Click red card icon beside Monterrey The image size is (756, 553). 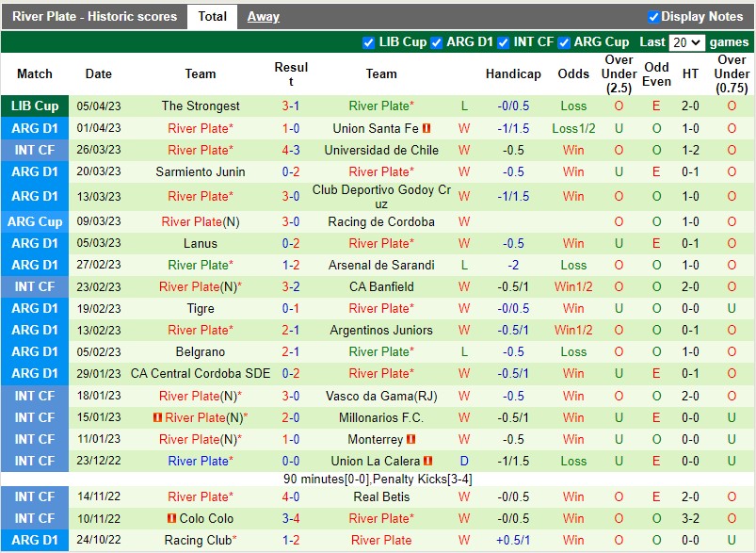[410, 439]
